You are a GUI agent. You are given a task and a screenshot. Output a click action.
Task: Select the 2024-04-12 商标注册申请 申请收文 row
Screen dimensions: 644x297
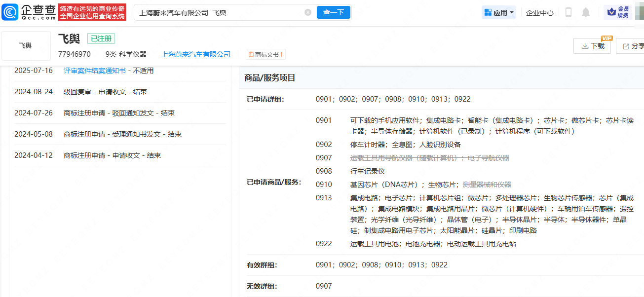112,155
